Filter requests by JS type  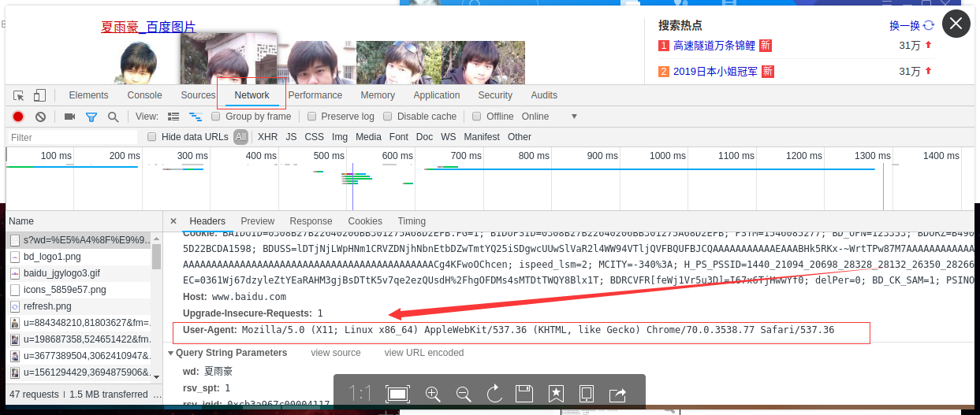(291, 137)
